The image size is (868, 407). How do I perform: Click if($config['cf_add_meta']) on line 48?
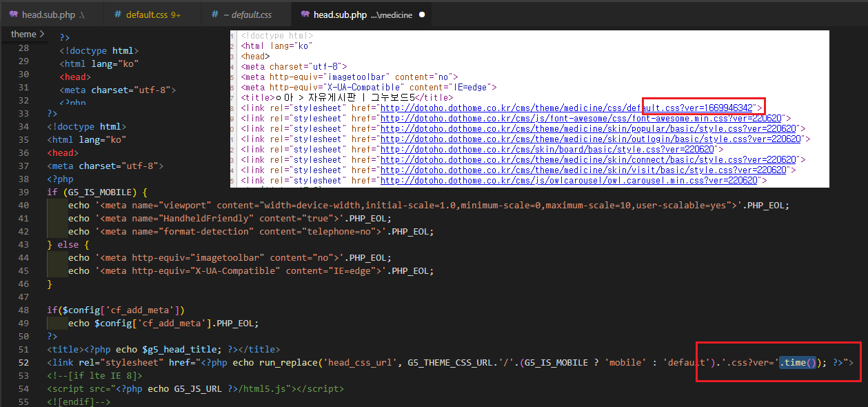tap(116, 310)
